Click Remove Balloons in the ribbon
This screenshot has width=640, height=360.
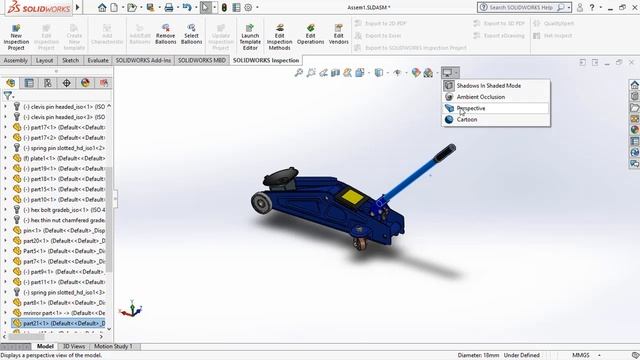click(x=165, y=34)
